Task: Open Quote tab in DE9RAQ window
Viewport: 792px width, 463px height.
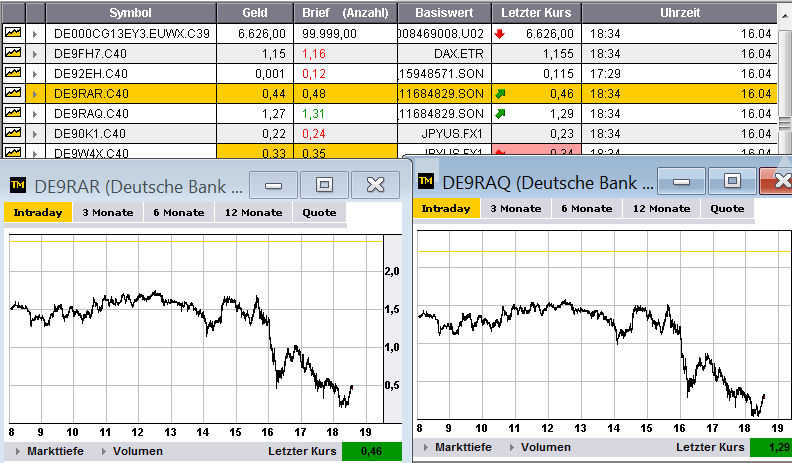Action: [727, 209]
